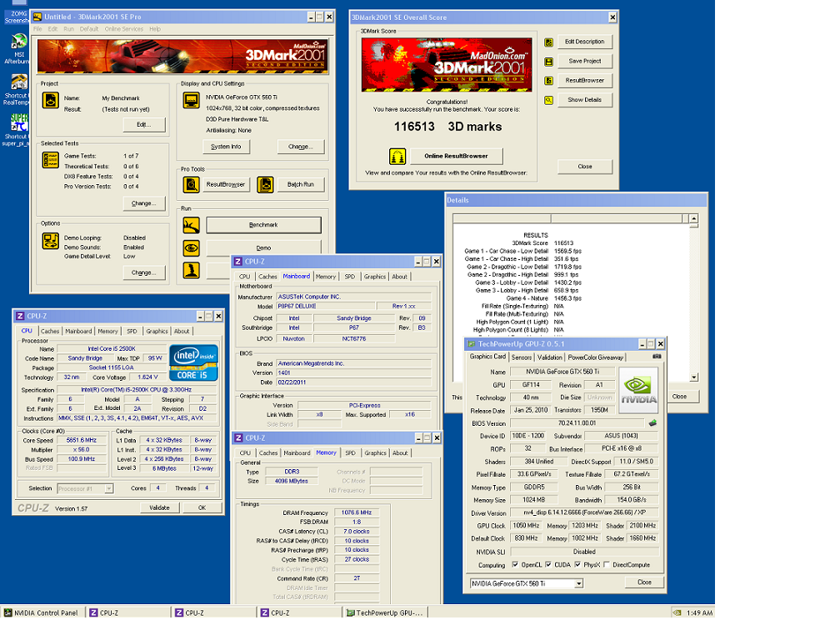The image size is (840, 630).
Task: Click the Validate button in CPU-Z
Action: coord(159,507)
